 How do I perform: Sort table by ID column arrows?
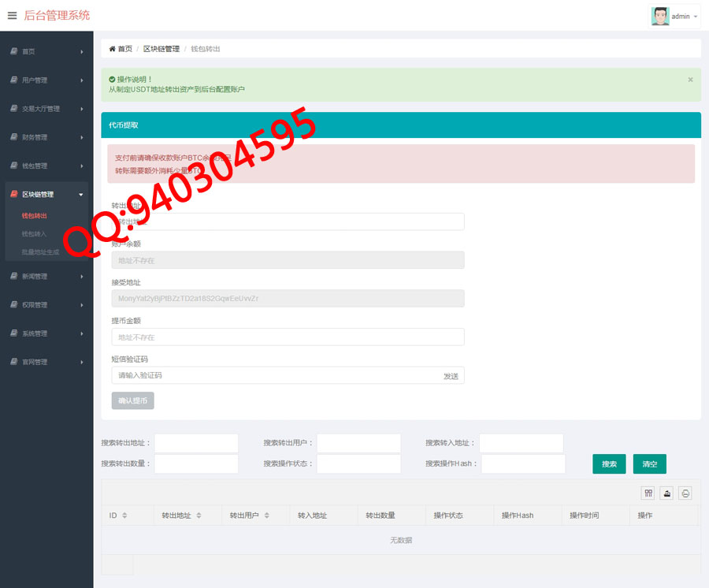[x=124, y=515]
